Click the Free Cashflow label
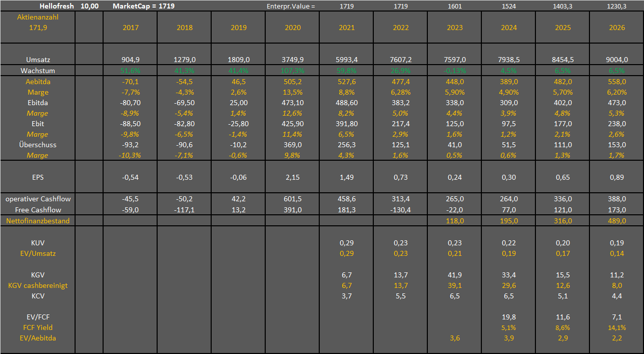This screenshot has height=354, width=644. (x=38, y=209)
